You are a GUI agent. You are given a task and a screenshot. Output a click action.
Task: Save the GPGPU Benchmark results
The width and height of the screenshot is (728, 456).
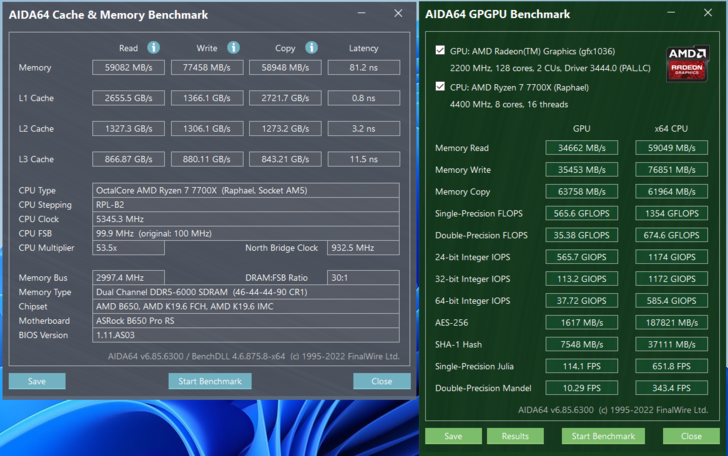pyautogui.click(x=453, y=436)
